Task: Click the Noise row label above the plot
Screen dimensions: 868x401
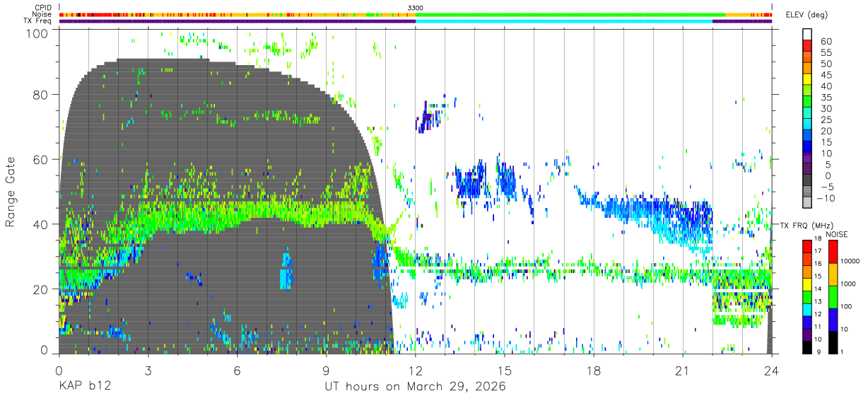Action: [x=42, y=14]
